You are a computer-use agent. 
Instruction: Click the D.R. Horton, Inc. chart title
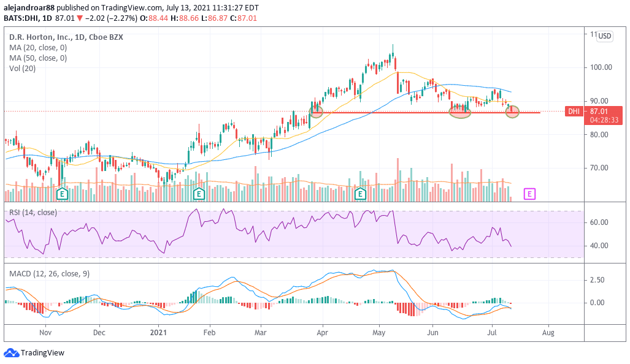(66, 37)
